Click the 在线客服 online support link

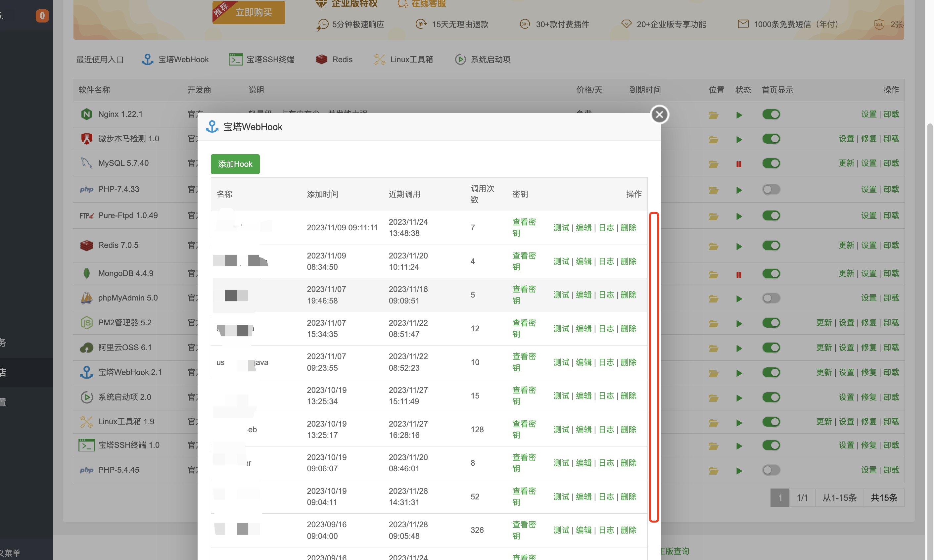click(422, 4)
